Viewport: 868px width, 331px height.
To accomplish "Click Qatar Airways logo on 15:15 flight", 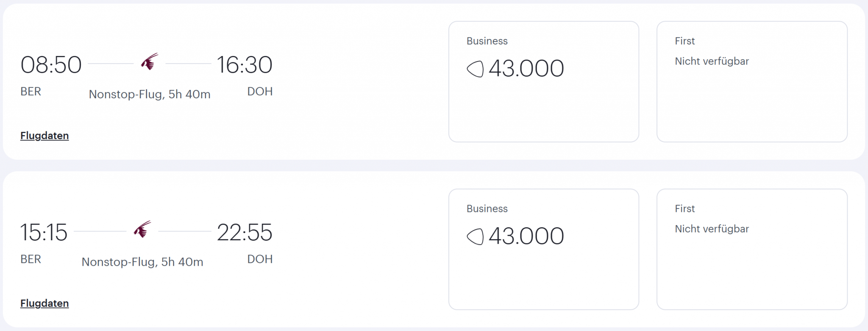I will [x=142, y=229].
